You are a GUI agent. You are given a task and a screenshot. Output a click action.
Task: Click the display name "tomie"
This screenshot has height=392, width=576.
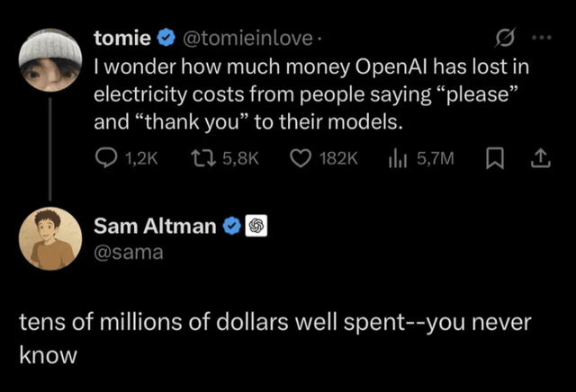(x=123, y=39)
